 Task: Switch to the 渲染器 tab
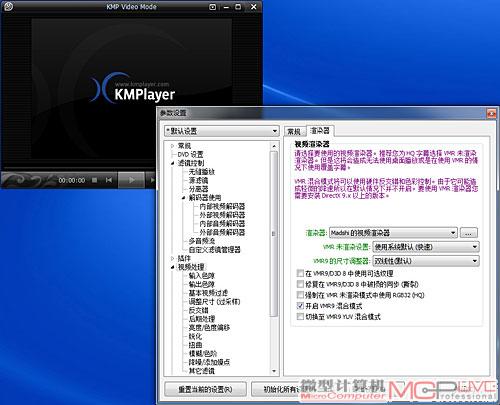(320, 131)
